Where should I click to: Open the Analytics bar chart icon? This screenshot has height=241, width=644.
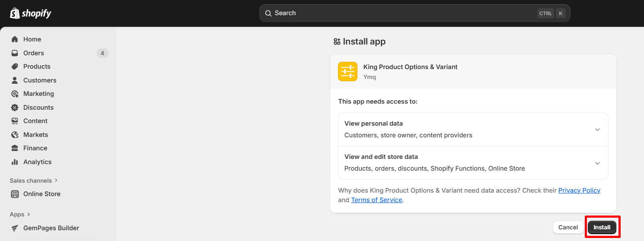pyautogui.click(x=15, y=162)
